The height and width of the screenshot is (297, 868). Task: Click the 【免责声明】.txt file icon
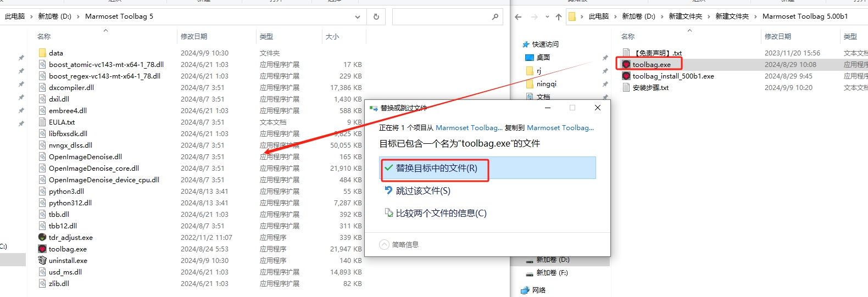(x=626, y=53)
